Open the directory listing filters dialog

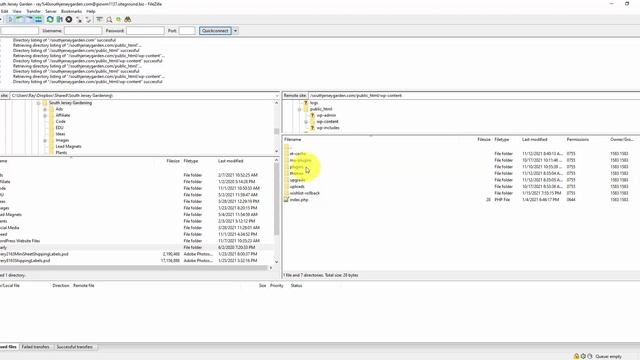99,20
